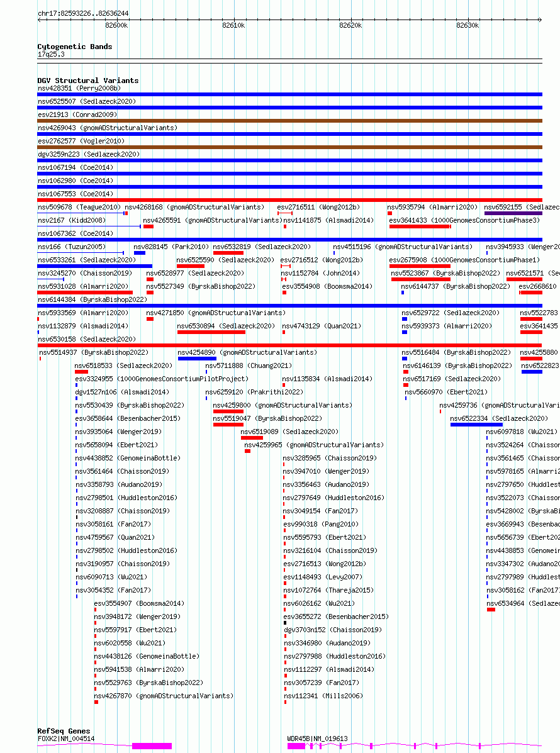The width and height of the screenshot is (560, 753).
Task: Select nsv4267870 (gnomADStructuralVariants) label
Action: point(164,696)
